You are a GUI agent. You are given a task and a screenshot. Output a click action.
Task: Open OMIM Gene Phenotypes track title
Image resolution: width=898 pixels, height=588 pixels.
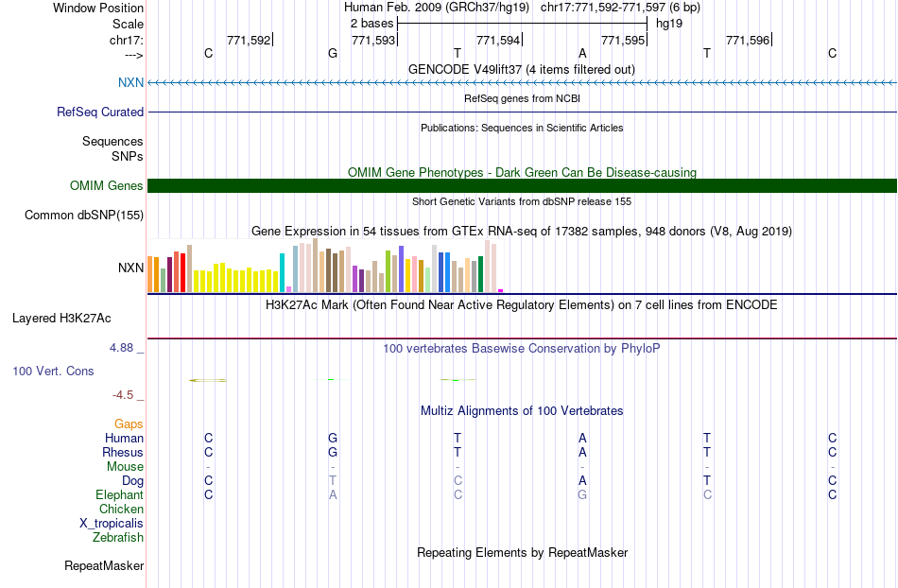click(522, 172)
